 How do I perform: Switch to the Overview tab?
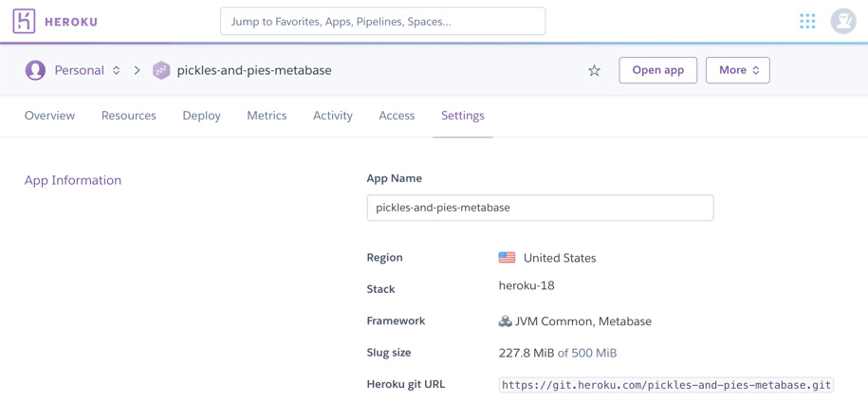point(49,116)
